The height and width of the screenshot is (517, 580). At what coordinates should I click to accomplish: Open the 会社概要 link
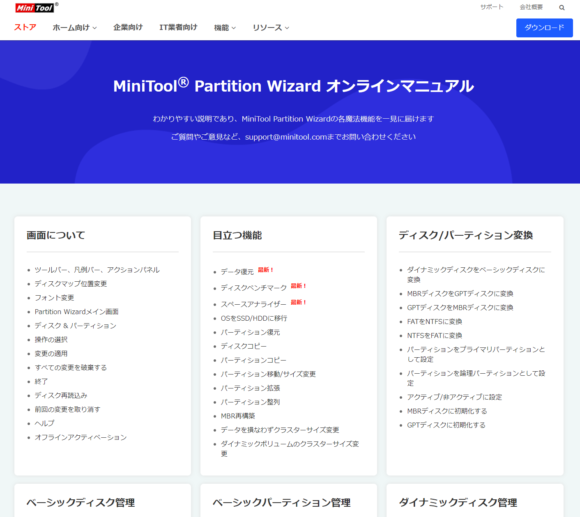coord(531,7)
